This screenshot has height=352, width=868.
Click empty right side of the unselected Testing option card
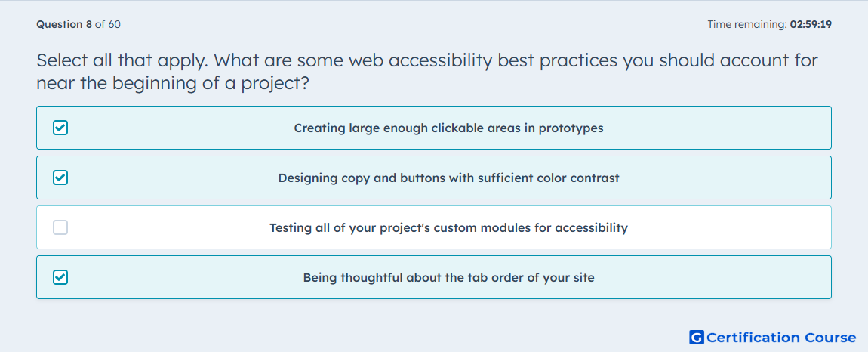click(731, 227)
